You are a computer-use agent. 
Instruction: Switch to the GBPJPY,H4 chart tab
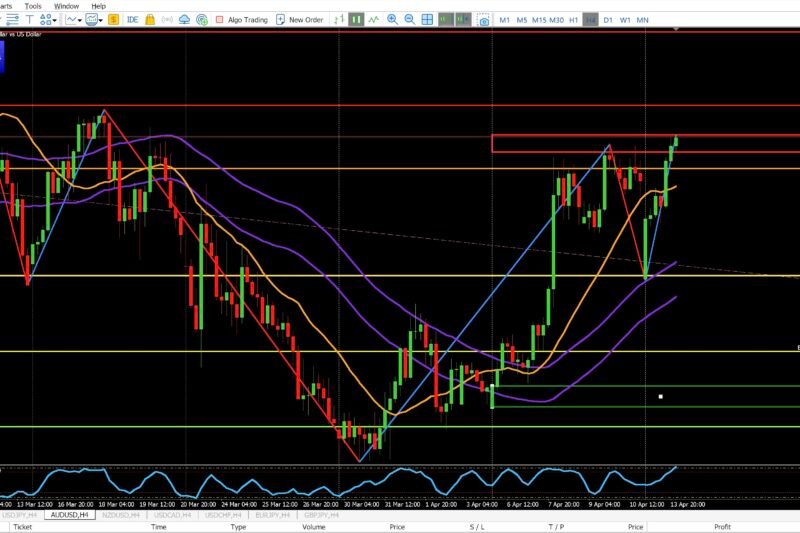click(x=321, y=515)
